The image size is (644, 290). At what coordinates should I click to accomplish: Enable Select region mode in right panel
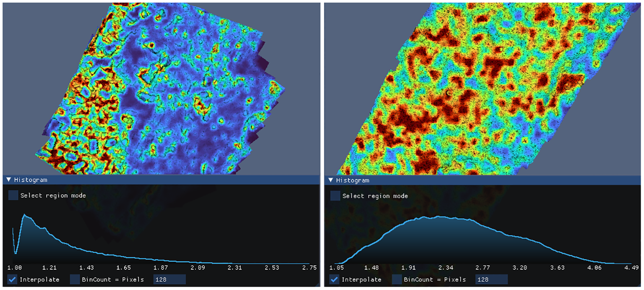(335, 196)
